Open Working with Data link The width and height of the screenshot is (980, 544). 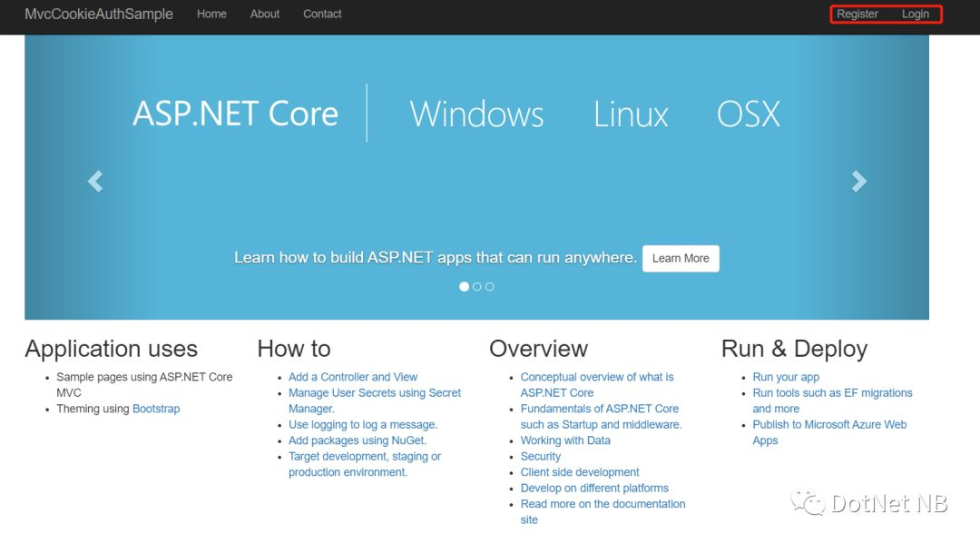(565, 440)
